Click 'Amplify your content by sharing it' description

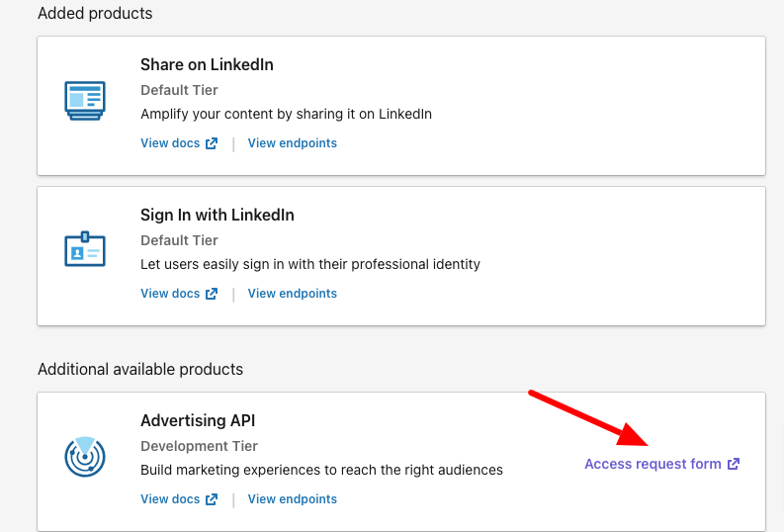[286, 114]
